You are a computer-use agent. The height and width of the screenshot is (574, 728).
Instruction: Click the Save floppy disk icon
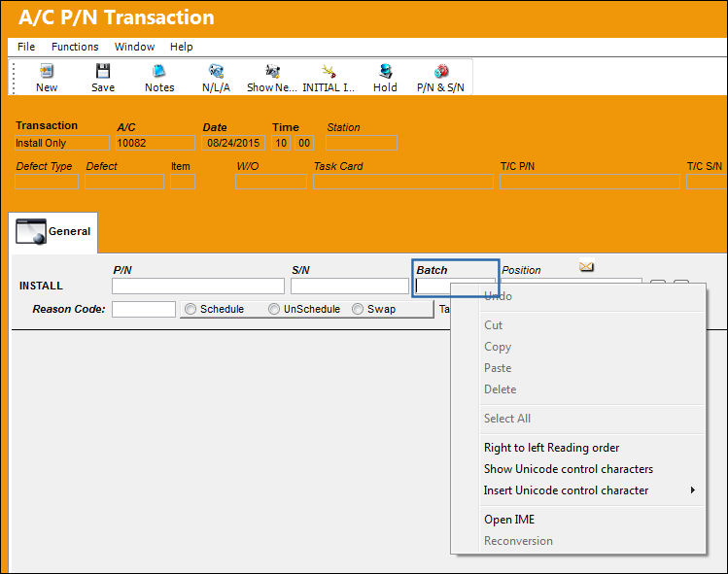(x=103, y=71)
